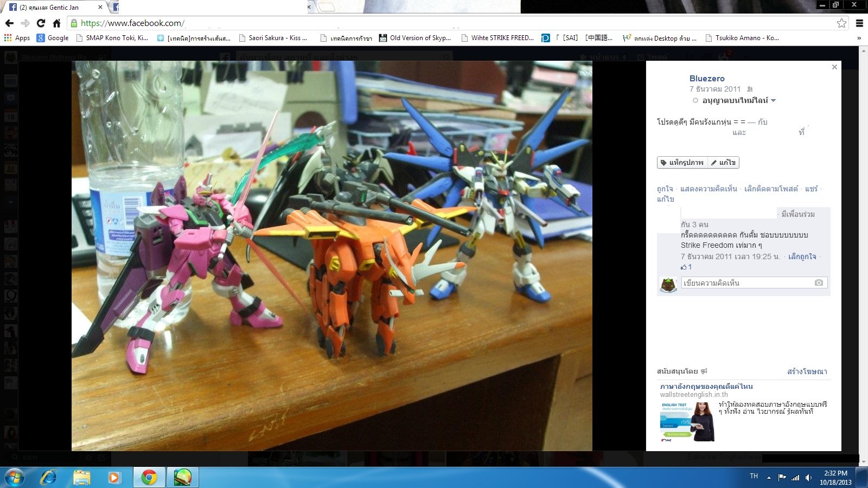Click the green paint app taskbar icon
Image resolution: width=868 pixels, height=488 pixels.
[183, 478]
